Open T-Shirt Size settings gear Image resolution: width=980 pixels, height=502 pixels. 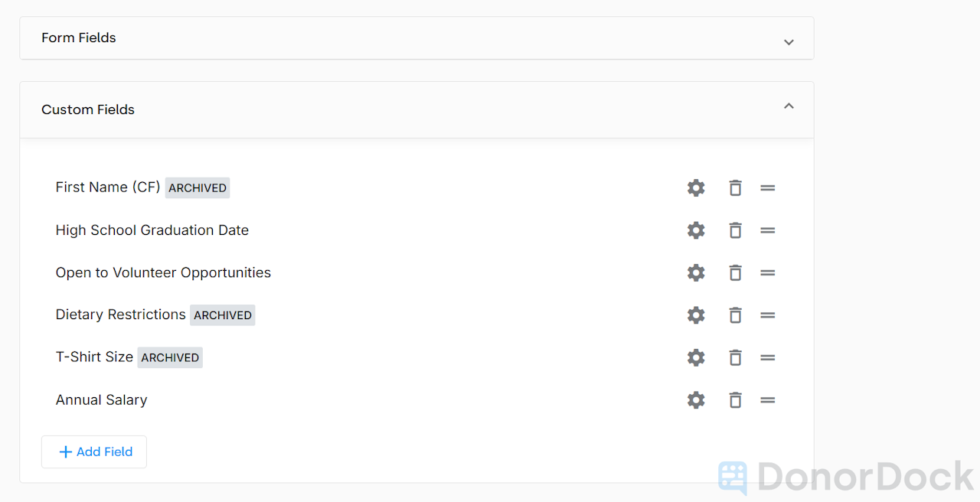[696, 357]
